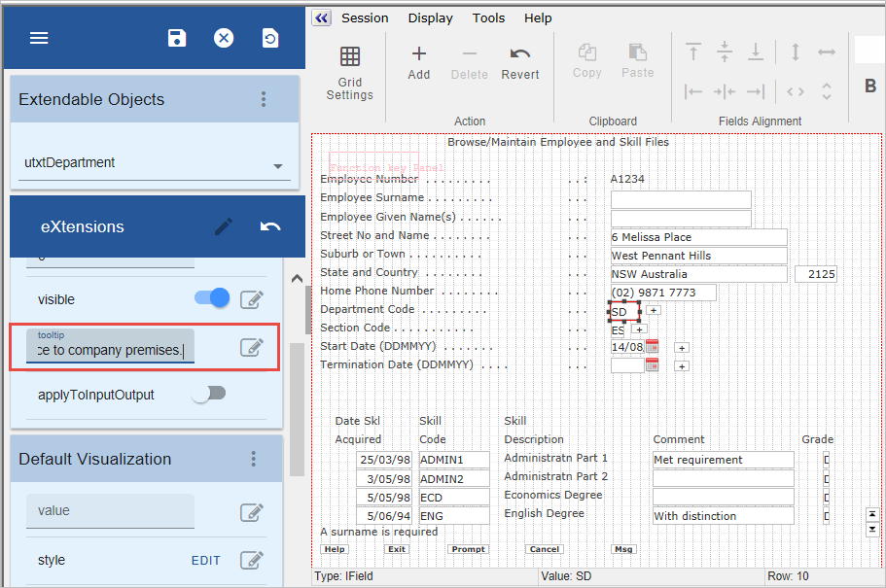Image resolution: width=886 pixels, height=588 pixels.
Task: Click the same height vertical arrows icon
Action: (x=796, y=52)
